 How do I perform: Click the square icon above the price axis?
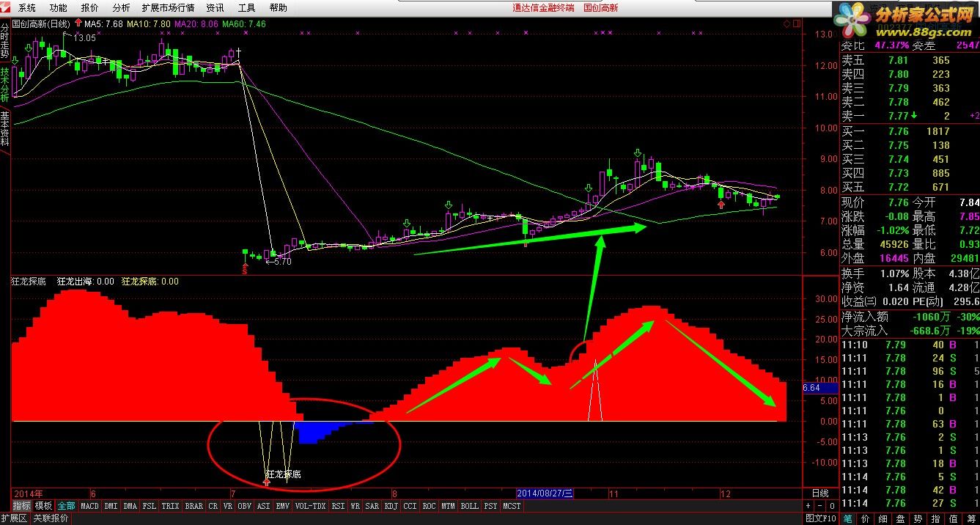[x=796, y=23]
